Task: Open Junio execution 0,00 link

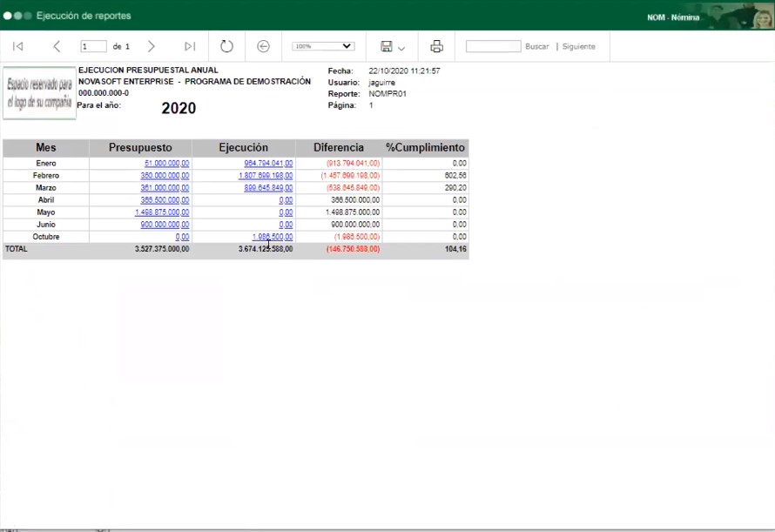Action: pyautogui.click(x=286, y=225)
